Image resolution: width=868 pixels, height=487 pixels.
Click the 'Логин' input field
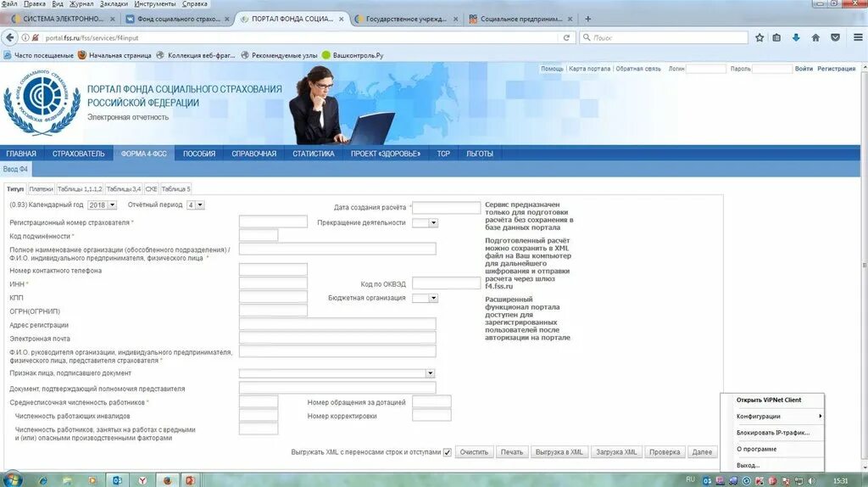(706, 69)
